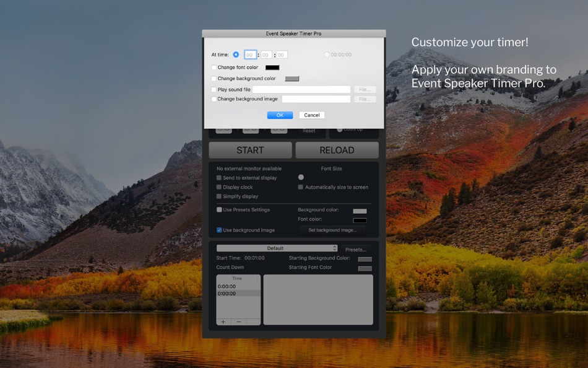588x368 pixels.
Task: Click into the hours field of At time
Action: [x=250, y=55]
